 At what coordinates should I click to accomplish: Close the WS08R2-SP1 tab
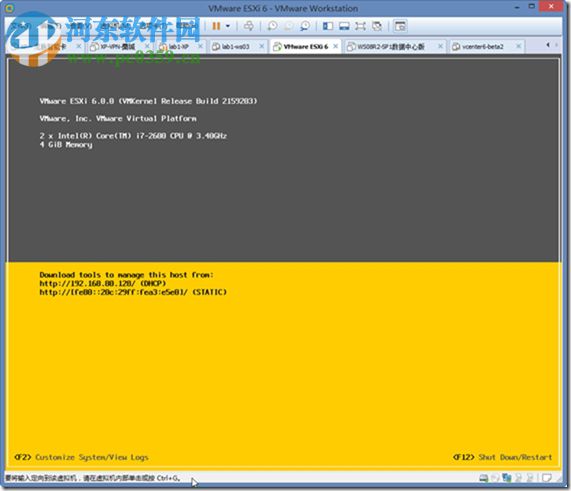coord(440,46)
